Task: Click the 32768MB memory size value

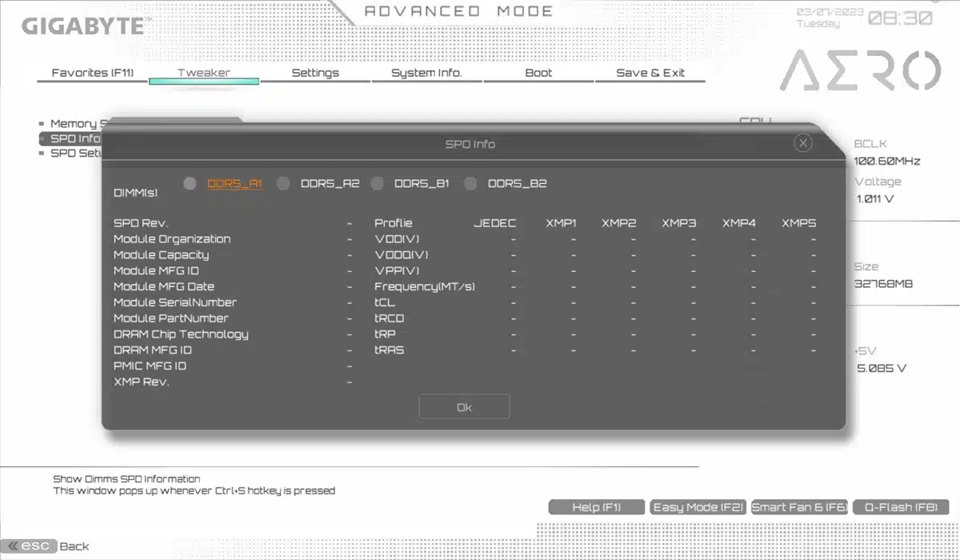Action: (x=884, y=284)
